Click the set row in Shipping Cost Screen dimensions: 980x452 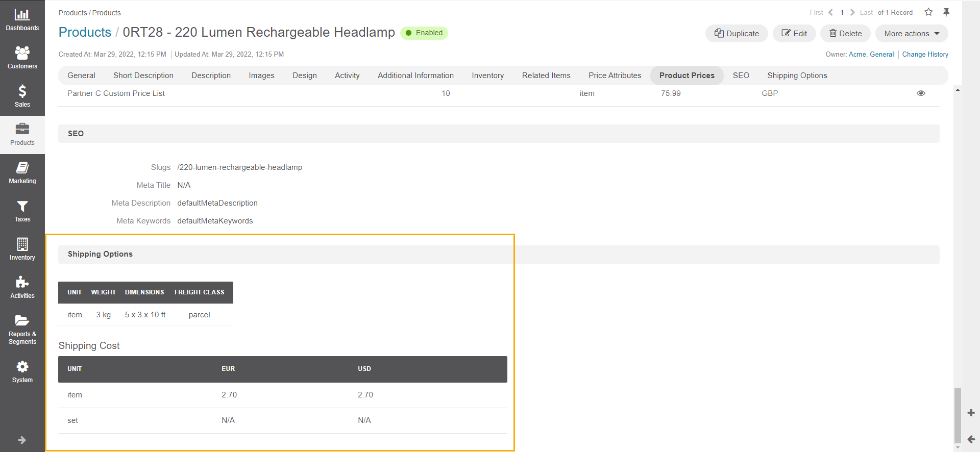(x=283, y=420)
